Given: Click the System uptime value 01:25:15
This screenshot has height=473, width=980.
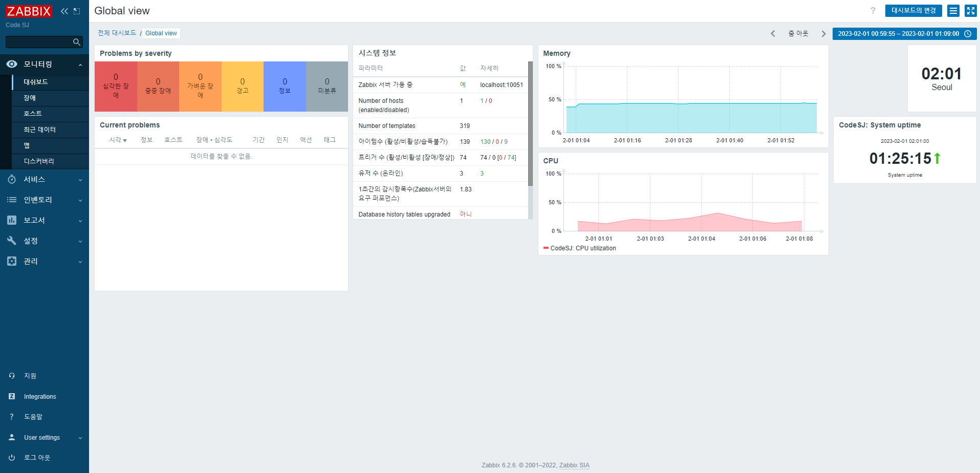Looking at the screenshot, I should (x=900, y=159).
